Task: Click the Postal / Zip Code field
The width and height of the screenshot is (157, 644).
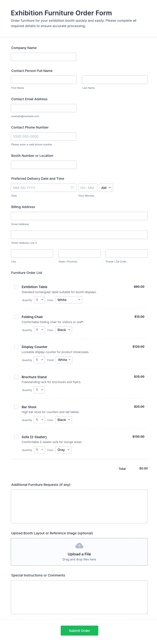Action: pos(126,254)
